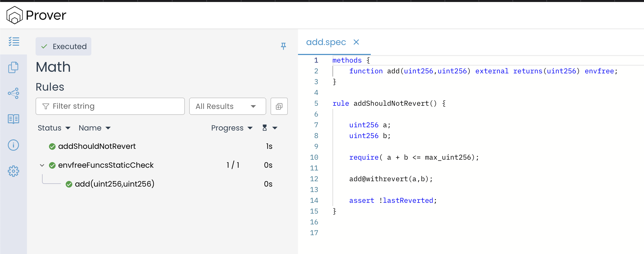Open the All Results filter dropdown
This screenshot has height=254, width=644.
pyautogui.click(x=227, y=106)
